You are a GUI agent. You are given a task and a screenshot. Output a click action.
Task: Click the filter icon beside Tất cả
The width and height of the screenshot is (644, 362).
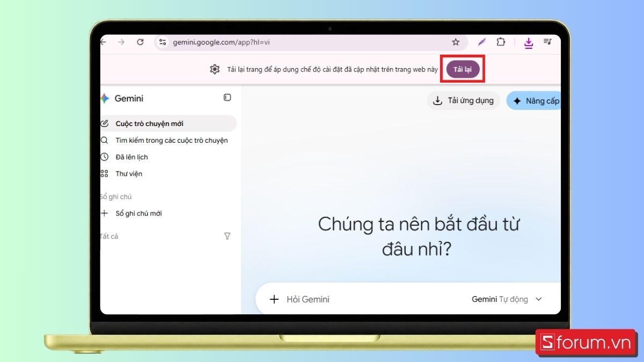click(227, 236)
